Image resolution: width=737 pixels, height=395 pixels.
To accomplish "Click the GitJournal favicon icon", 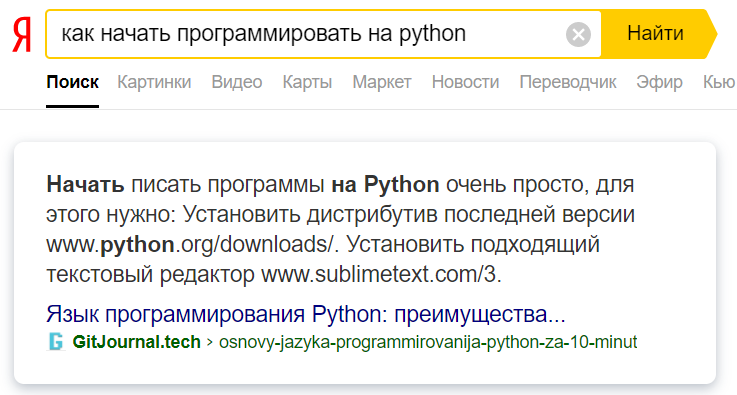I will 55,342.
